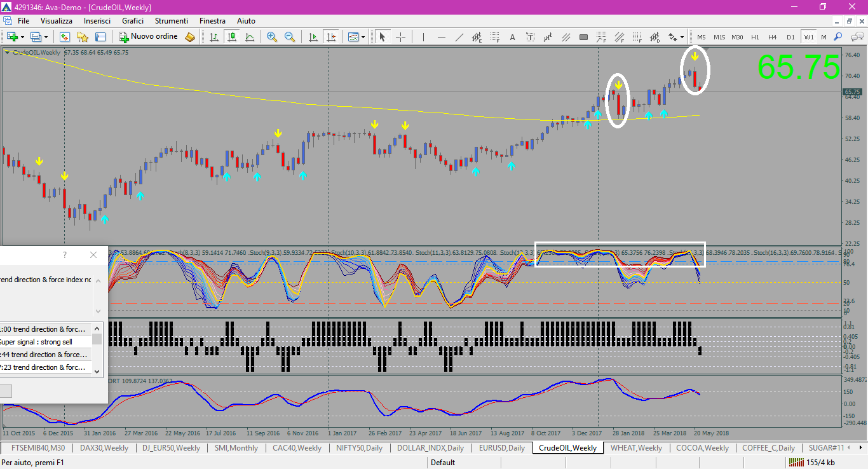Open the Grafici menu
Viewport: 868px width, 469px height.
click(133, 21)
